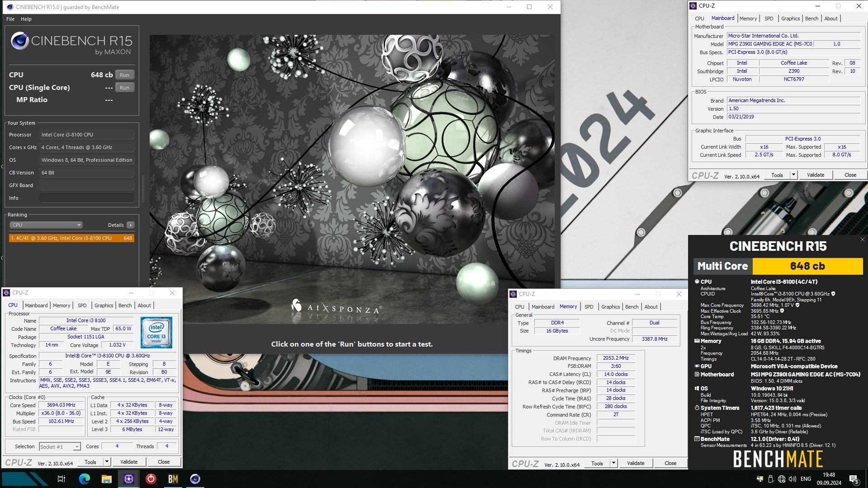Viewport: 868px width, 488px height.
Task: Click DRAM Frequency value 2053.2 MHz
Action: pyautogui.click(x=616, y=358)
